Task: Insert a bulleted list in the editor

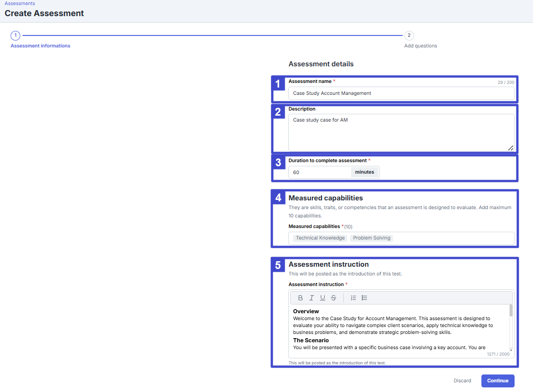Action: tap(364, 298)
